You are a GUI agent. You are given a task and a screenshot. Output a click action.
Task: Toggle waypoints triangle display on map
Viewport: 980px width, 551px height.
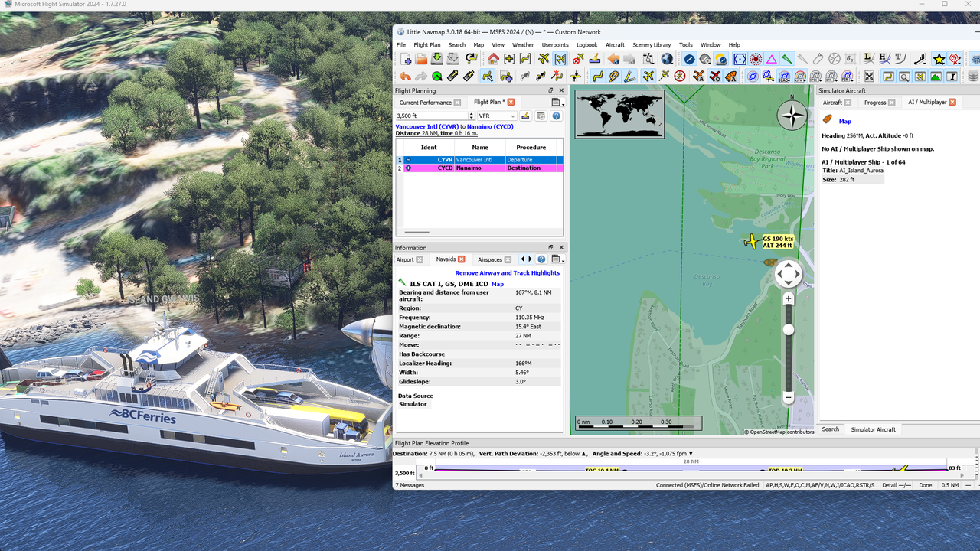pyautogui.click(x=772, y=59)
